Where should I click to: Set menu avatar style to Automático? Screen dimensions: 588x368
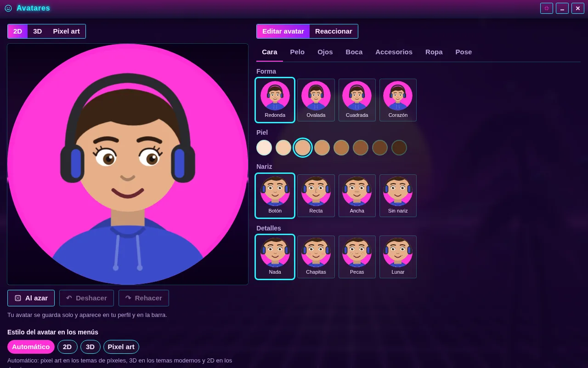click(31, 347)
